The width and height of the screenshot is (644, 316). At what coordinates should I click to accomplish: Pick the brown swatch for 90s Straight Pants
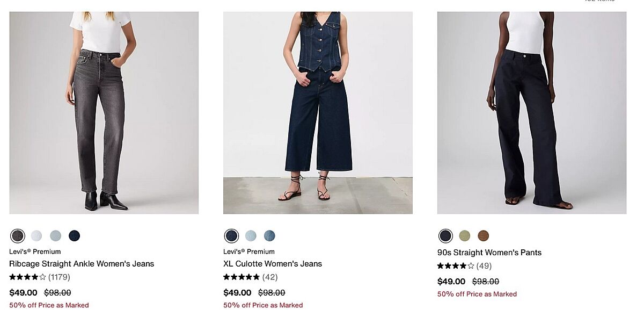tap(484, 236)
